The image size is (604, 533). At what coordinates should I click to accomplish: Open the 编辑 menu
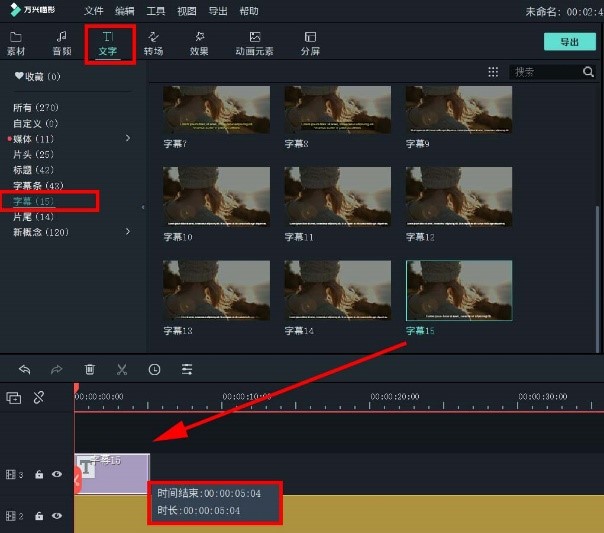click(x=125, y=11)
